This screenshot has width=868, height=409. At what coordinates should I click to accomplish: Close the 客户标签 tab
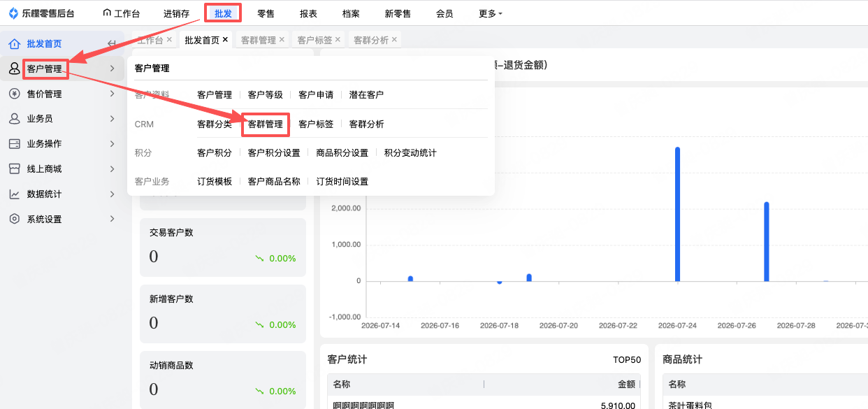[338, 40]
